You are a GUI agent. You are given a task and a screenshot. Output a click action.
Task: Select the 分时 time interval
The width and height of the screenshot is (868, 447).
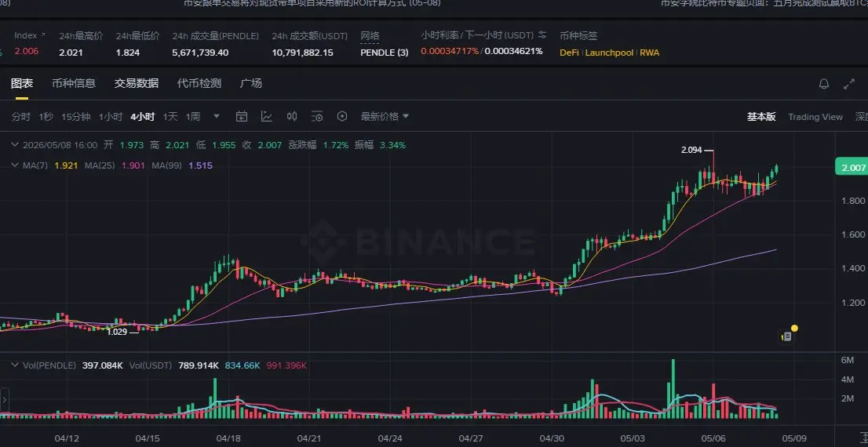point(21,117)
